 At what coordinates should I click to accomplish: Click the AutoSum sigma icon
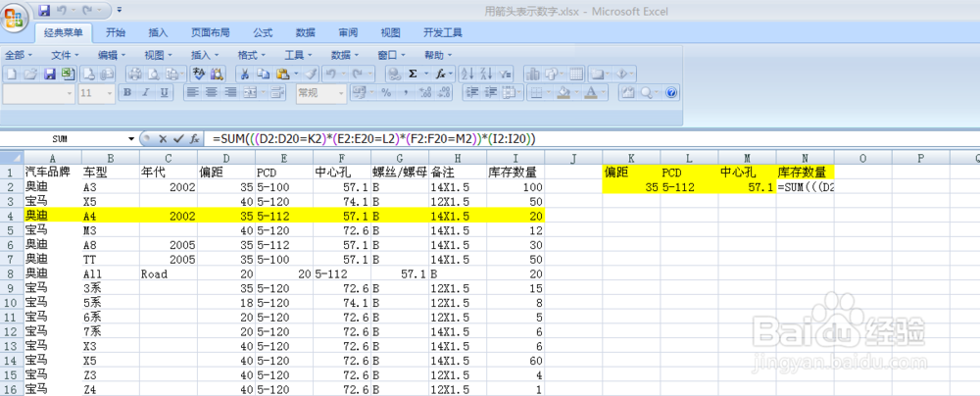tap(413, 74)
